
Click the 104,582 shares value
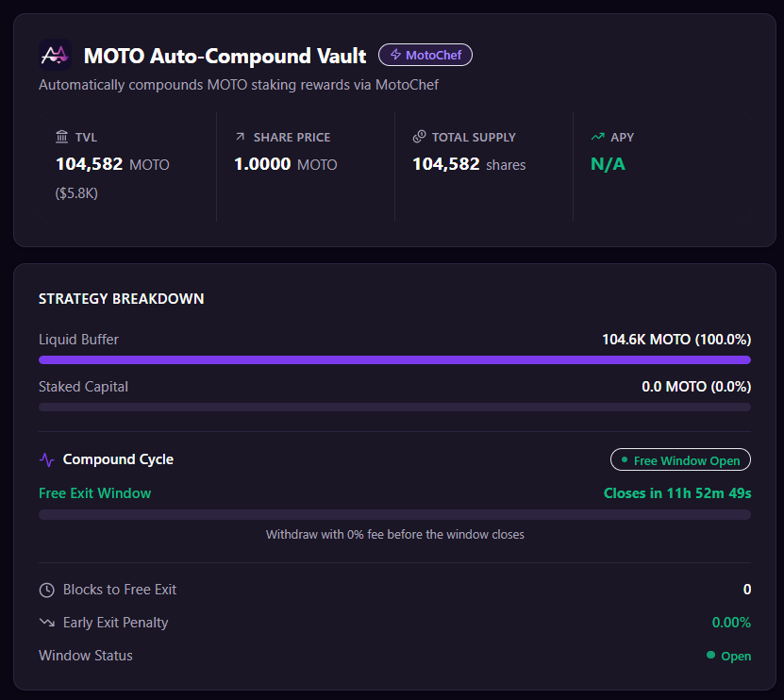pos(469,164)
